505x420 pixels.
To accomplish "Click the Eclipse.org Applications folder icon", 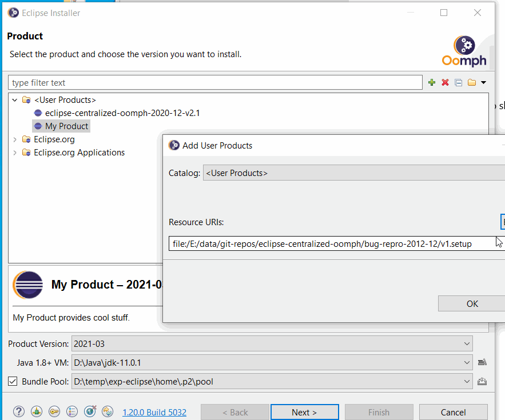I will click(26, 153).
